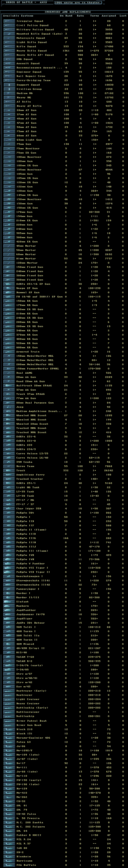Select the '150mm Howitzer' row name
This screenshot has height=868, width=128.
[x=29, y=199]
